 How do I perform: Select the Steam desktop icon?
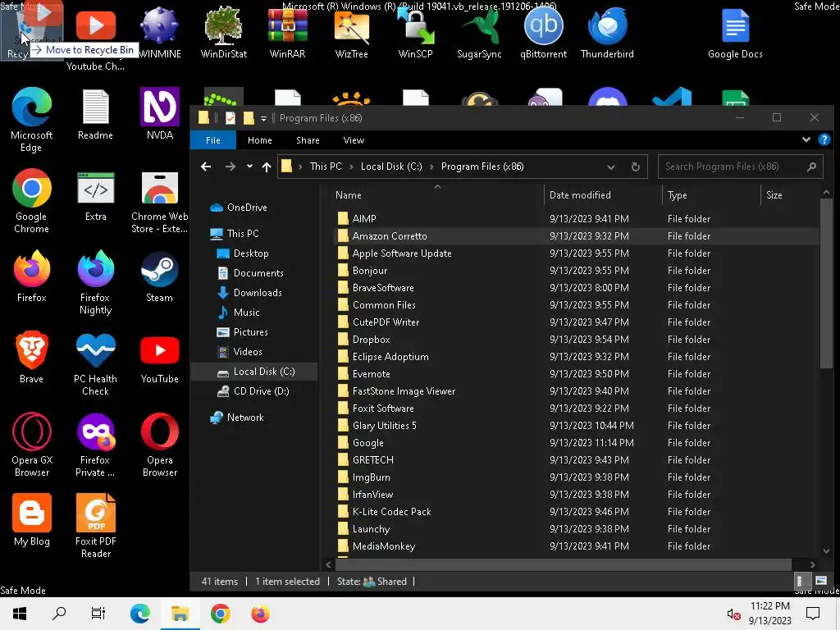point(160,277)
